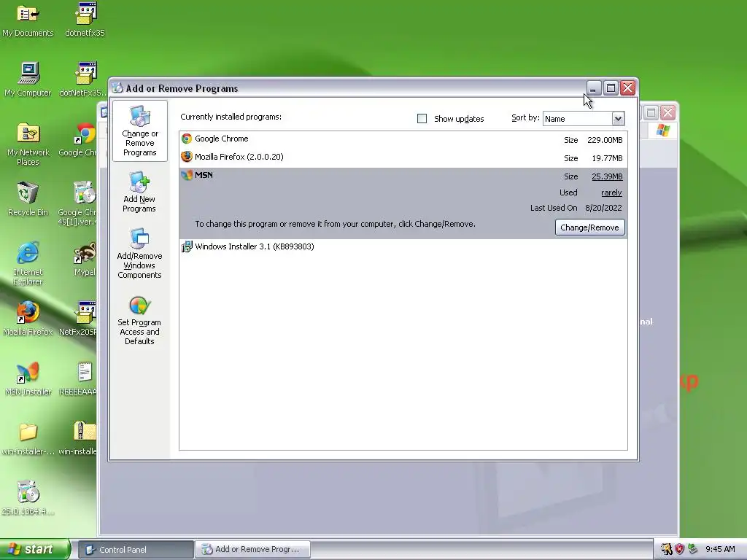The width and height of the screenshot is (747, 560).
Task: Open Add New Programs in sidebar
Action: coord(139,192)
